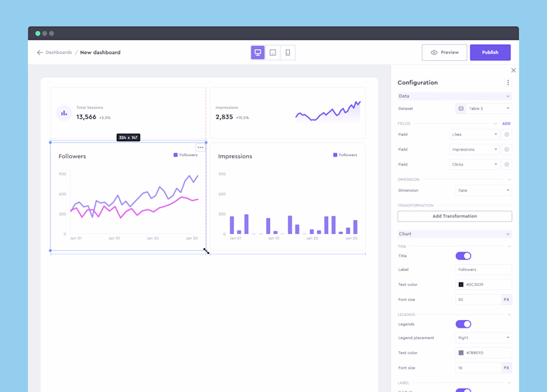The width and height of the screenshot is (547, 392).
Task: Open the Clicks field dropdown
Action: click(475, 164)
